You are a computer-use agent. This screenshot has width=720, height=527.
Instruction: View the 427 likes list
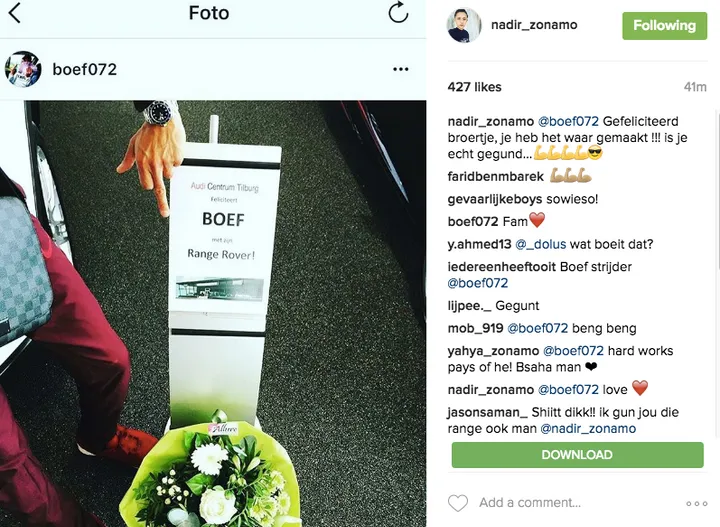pyautogui.click(x=474, y=87)
